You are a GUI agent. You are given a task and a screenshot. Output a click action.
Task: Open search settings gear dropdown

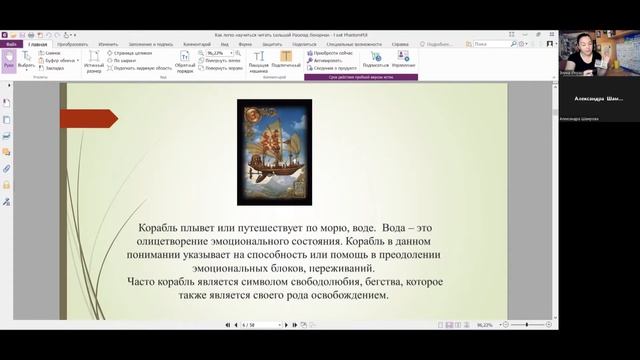[x=523, y=44]
